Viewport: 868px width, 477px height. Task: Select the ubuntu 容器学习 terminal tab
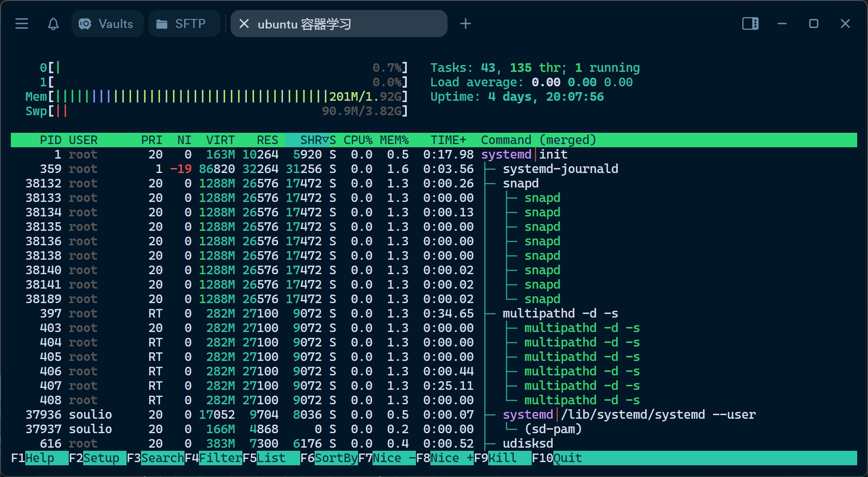(x=339, y=23)
